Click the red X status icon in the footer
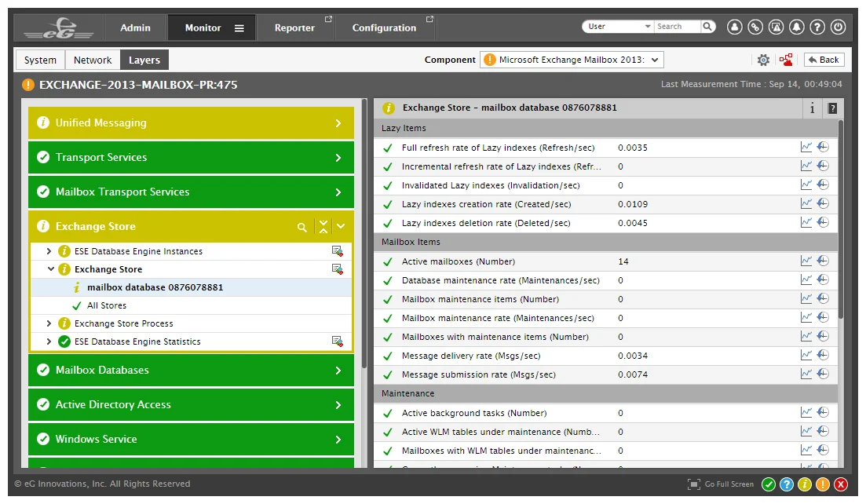Image resolution: width=866 pixels, height=504 pixels. [x=841, y=484]
